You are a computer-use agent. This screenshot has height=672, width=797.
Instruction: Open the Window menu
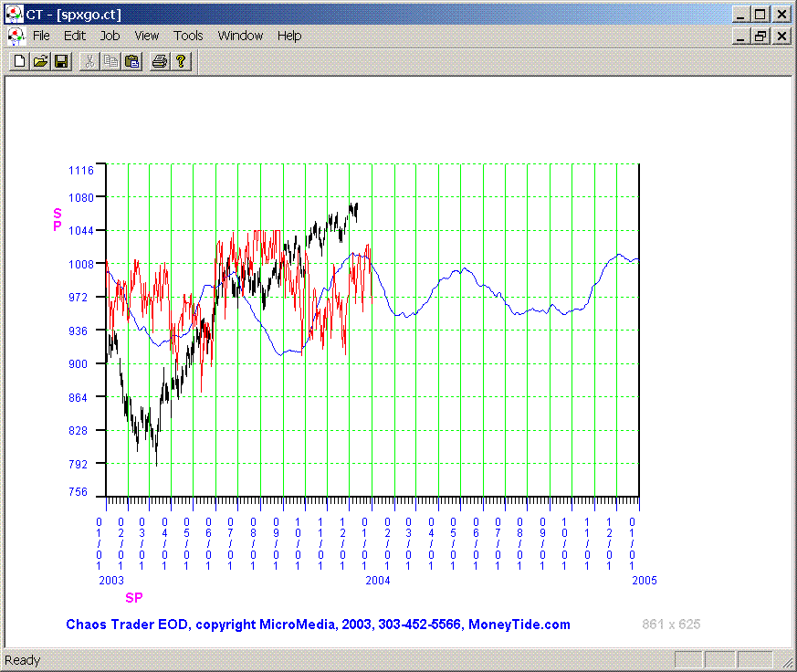point(240,36)
